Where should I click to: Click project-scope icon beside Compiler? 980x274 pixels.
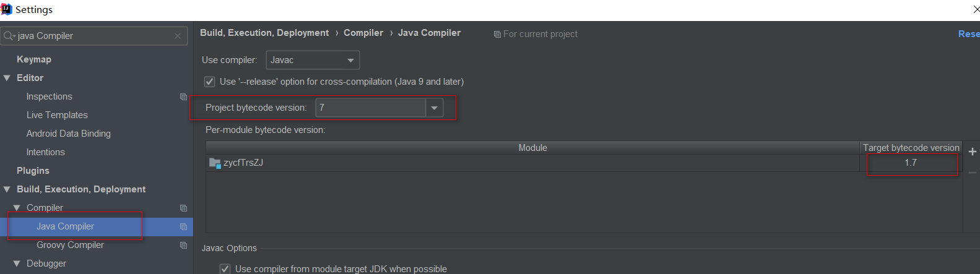pos(183,208)
